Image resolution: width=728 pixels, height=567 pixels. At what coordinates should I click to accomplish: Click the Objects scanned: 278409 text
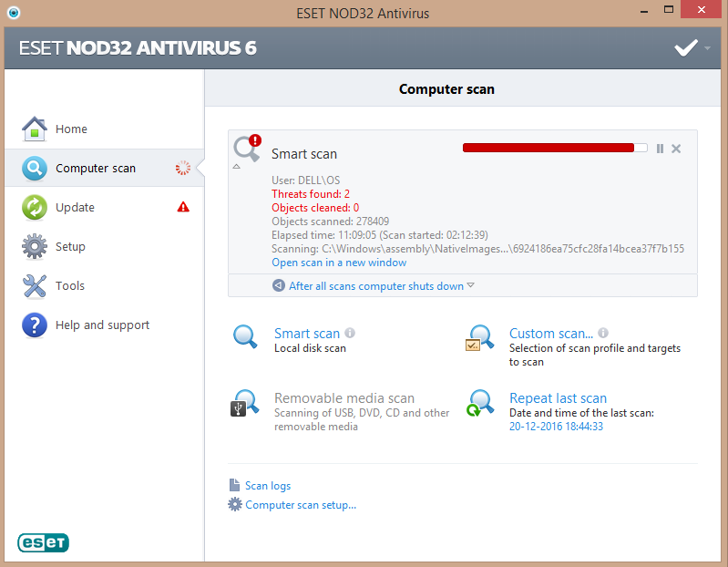330,222
